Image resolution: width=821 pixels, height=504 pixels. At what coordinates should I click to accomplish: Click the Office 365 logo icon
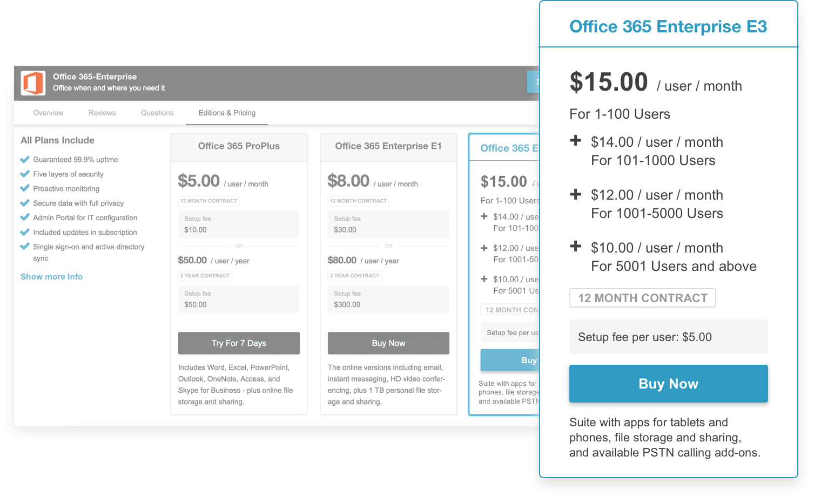(33, 83)
